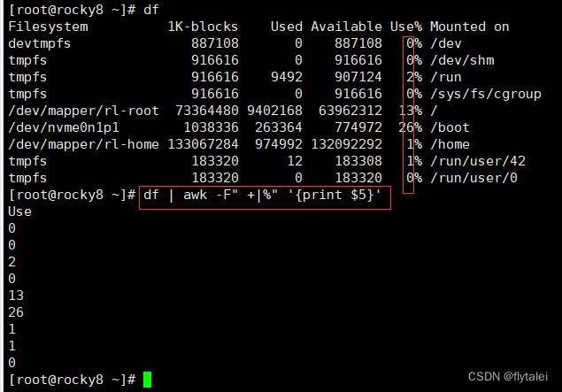
Task: Click the "133067284" block count value
Action: [203, 144]
